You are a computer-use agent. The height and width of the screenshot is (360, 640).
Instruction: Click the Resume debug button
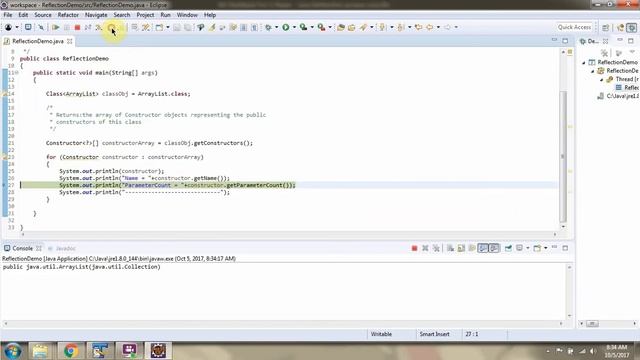[x=56, y=27]
